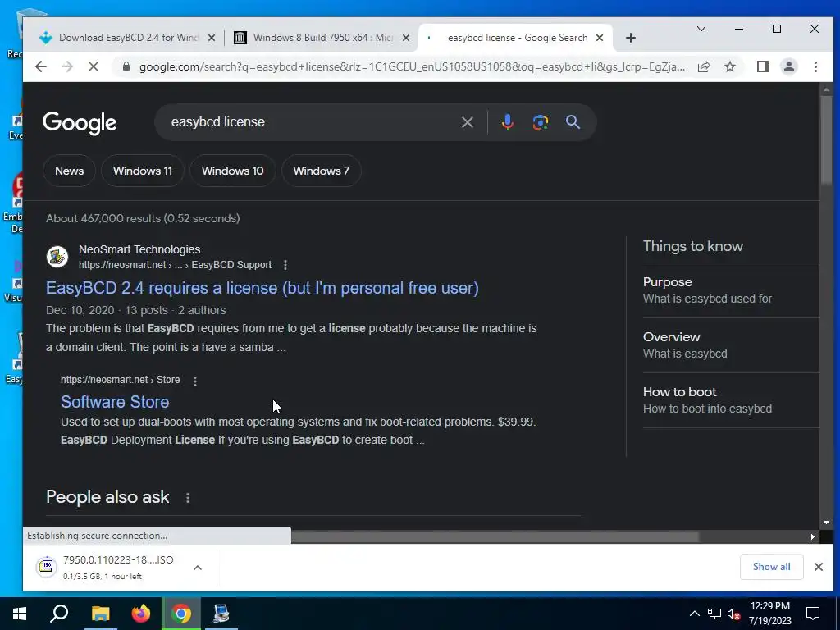Image resolution: width=840 pixels, height=630 pixels.
Task: Open the Chrome profile avatar
Action: click(x=788, y=66)
